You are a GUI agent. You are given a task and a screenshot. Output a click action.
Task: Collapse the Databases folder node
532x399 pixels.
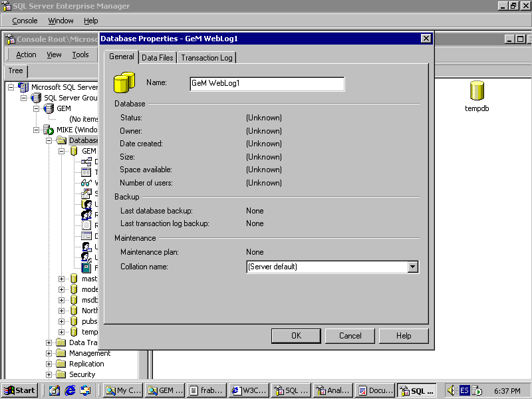click(x=49, y=140)
